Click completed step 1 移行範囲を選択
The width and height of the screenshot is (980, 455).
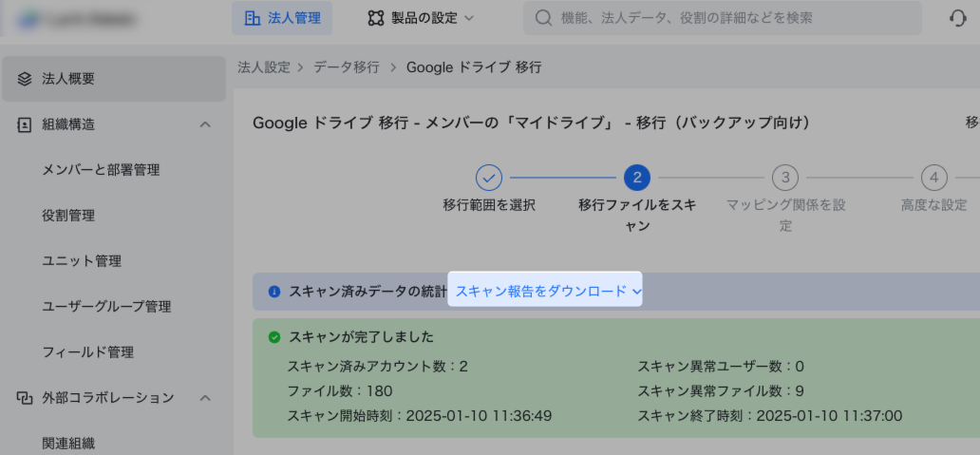coord(489,178)
